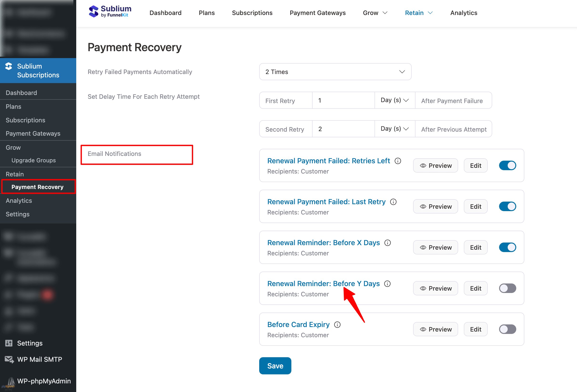577x392 pixels.
Task: Go to Payment Gateways in top navigation
Action: pos(317,13)
